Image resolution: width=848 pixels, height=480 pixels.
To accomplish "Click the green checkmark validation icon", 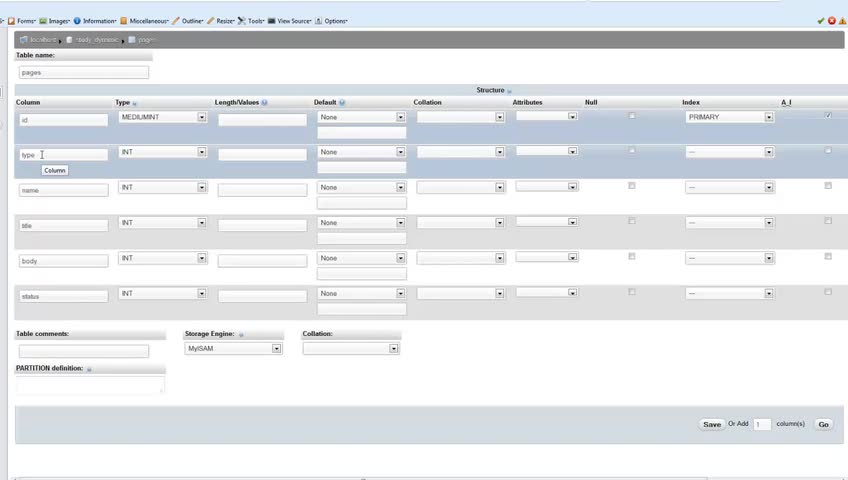I will (x=820, y=21).
